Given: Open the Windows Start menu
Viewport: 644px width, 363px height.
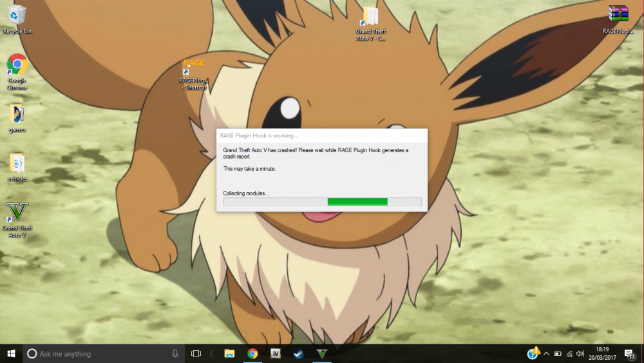Looking at the screenshot, I should click(11, 353).
